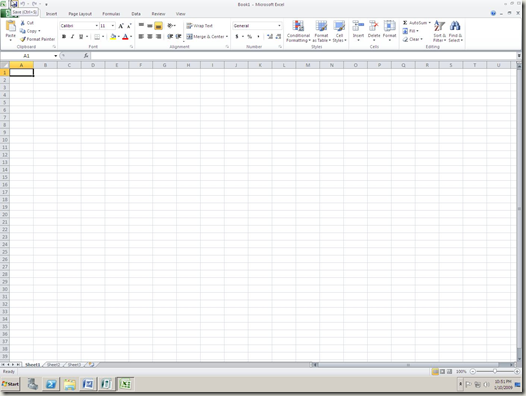Click Windows Explorer folder taskbar icon
Image resolution: width=526 pixels, height=396 pixels.
[69, 384]
